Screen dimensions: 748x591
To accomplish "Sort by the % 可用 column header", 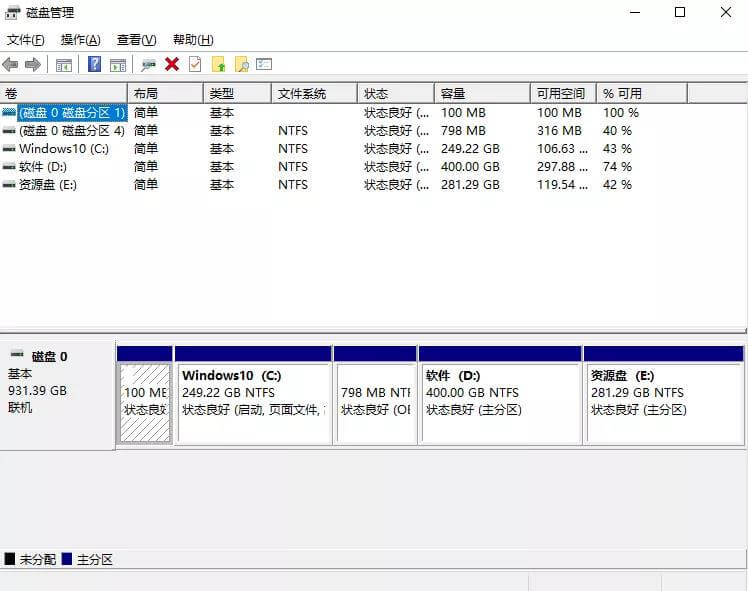I will coord(642,93).
